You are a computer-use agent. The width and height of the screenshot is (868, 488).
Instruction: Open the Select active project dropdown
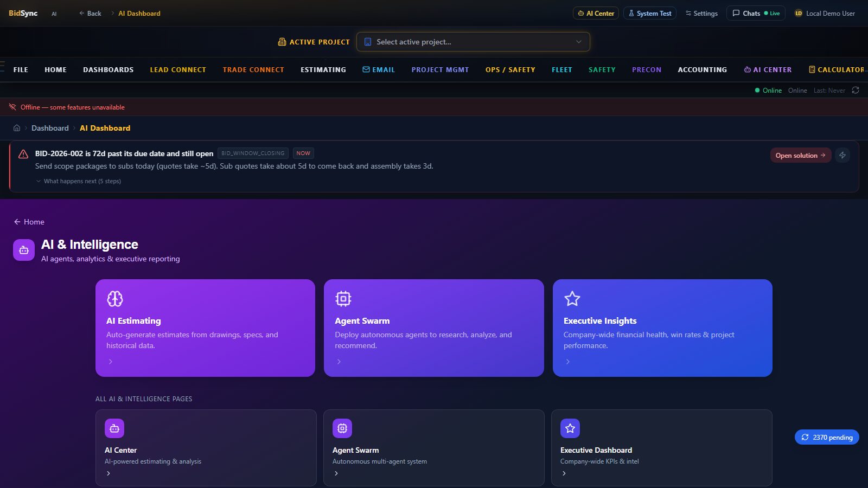coord(473,42)
